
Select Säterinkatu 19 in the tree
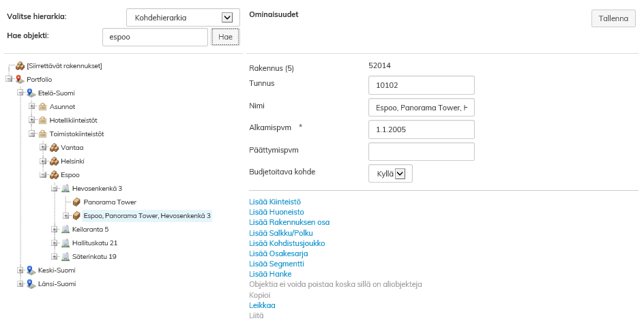tap(93, 257)
